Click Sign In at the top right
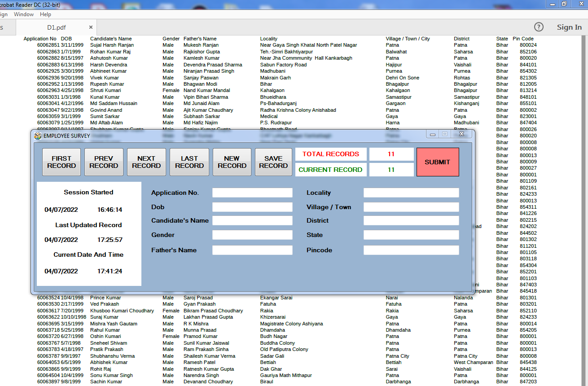 (x=569, y=27)
